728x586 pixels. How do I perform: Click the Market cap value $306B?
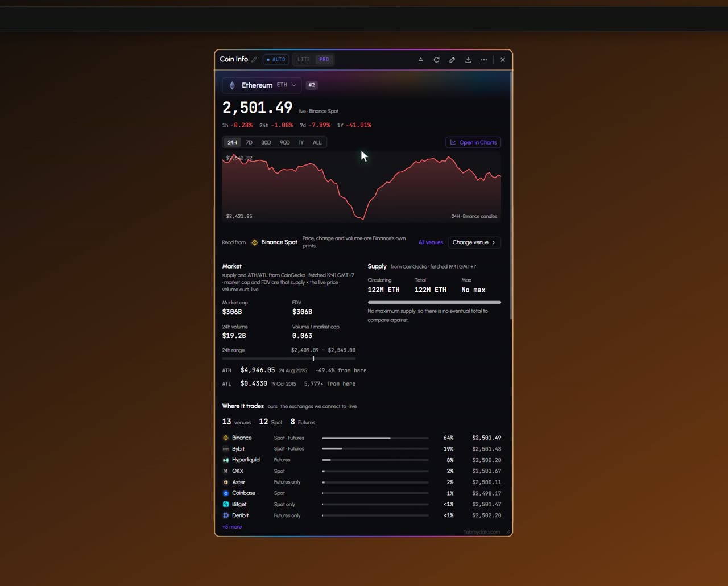tap(232, 312)
